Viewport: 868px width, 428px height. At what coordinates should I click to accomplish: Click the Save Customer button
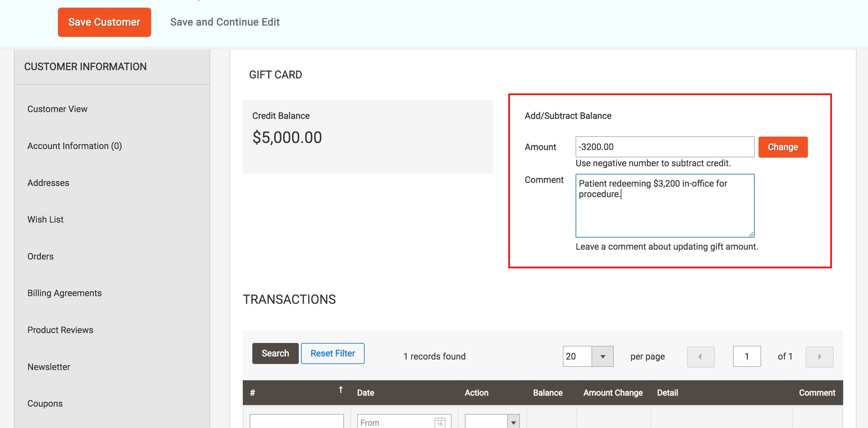click(104, 22)
